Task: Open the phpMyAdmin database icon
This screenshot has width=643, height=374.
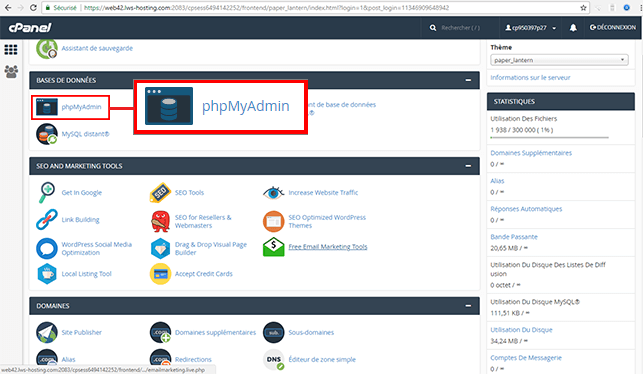Action: tap(46, 107)
